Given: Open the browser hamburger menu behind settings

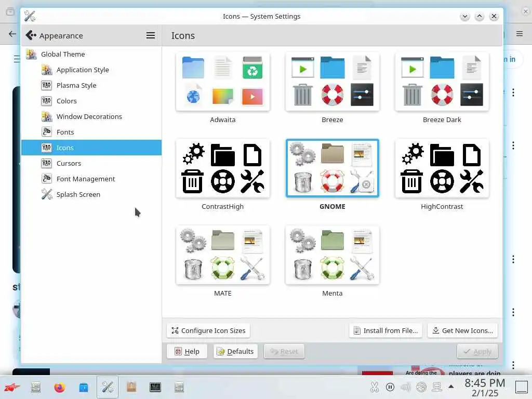Looking at the screenshot, I should tap(520, 34).
